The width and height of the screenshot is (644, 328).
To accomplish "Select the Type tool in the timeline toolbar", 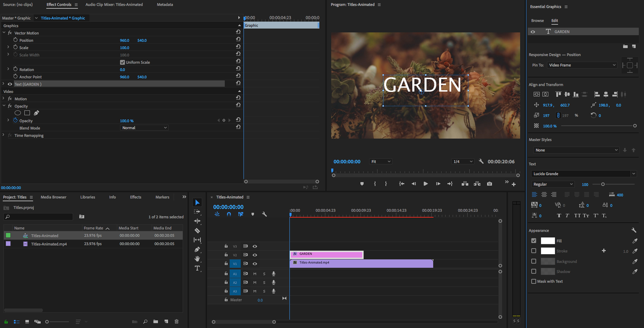I will point(197,268).
